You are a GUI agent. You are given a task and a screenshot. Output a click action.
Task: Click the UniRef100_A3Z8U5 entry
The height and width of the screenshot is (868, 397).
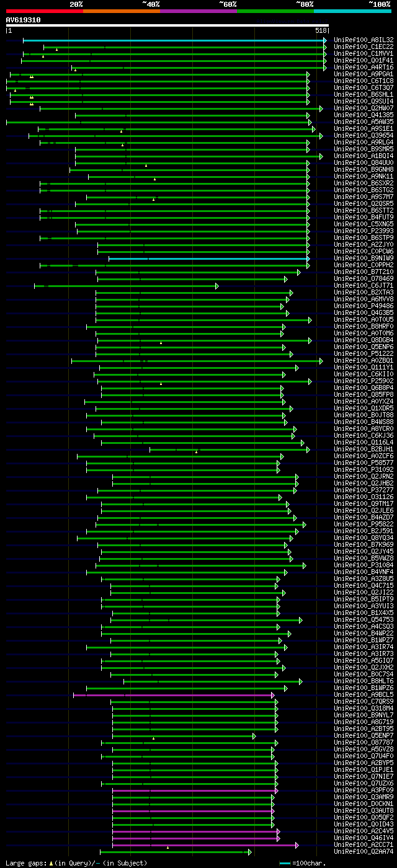364,579
